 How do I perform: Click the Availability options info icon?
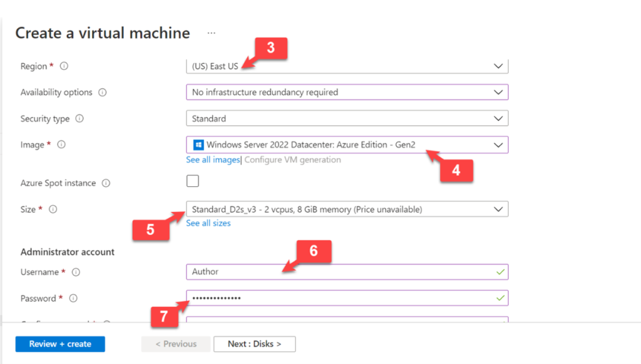103,93
